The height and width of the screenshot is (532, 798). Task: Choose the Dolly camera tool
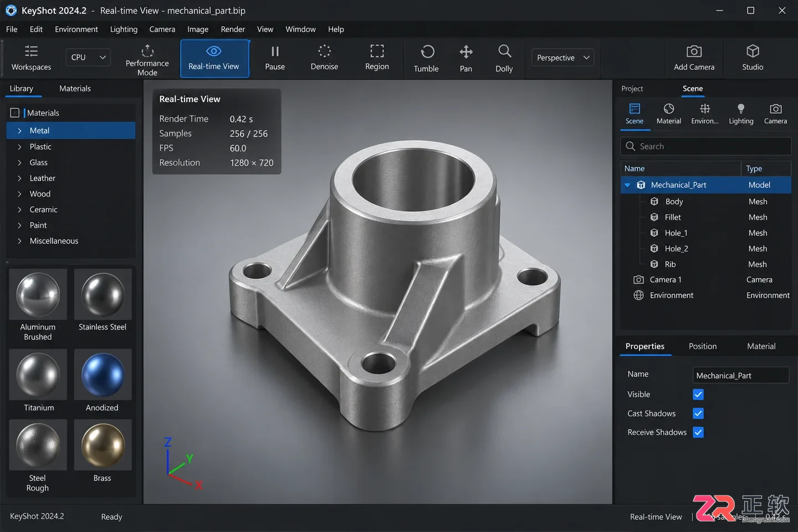coord(504,58)
